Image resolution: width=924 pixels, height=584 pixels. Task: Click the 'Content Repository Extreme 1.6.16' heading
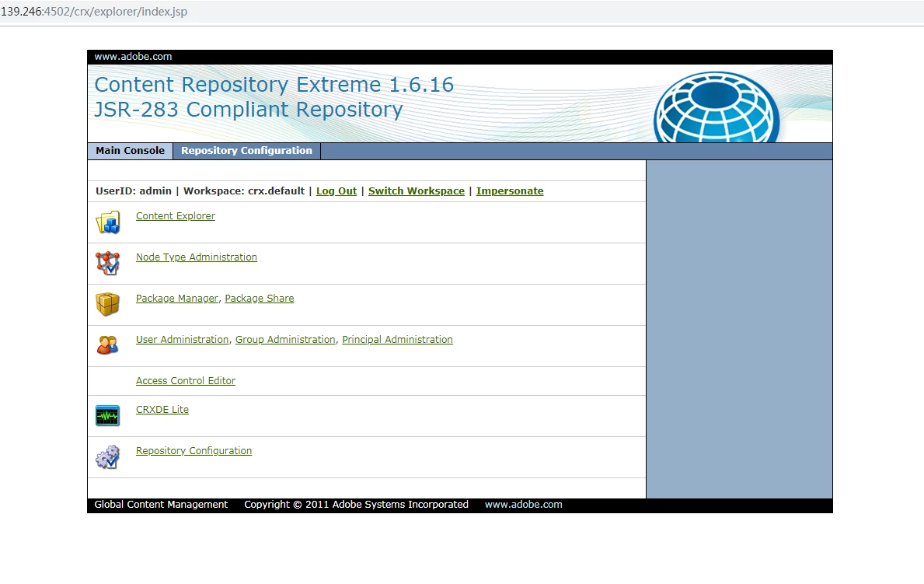click(274, 84)
